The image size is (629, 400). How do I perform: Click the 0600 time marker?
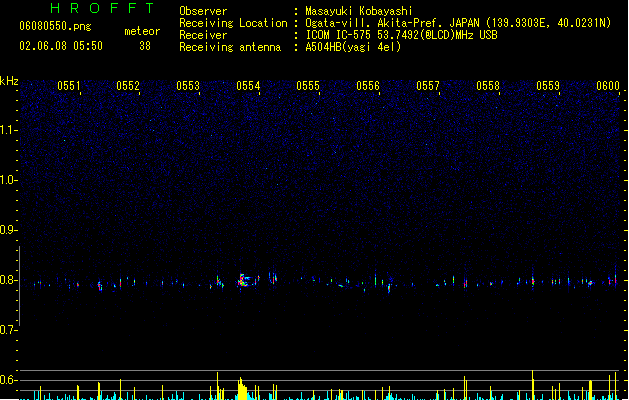point(608,86)
